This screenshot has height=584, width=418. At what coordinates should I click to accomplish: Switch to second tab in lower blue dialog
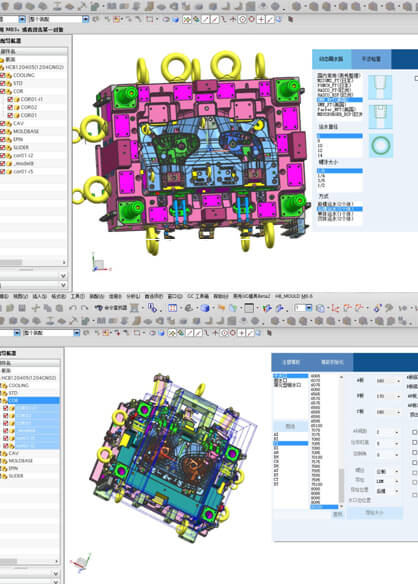click(x=332, y=362)
